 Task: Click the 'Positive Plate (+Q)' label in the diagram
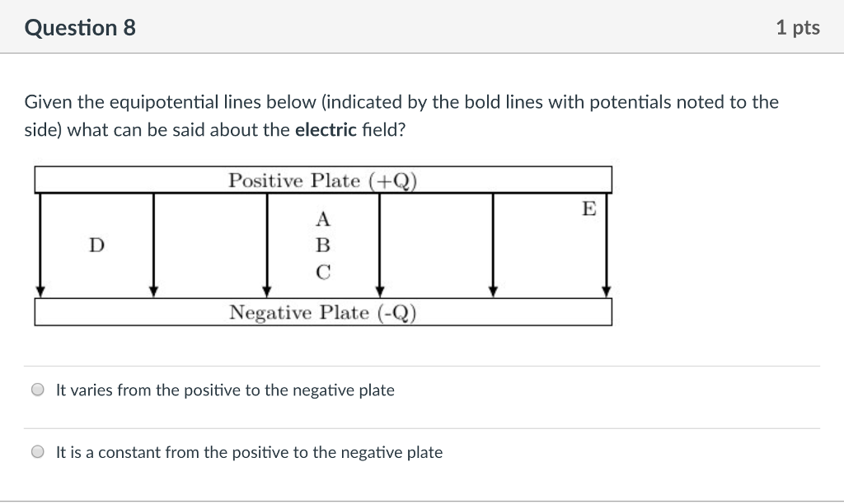tap(323, 180)
